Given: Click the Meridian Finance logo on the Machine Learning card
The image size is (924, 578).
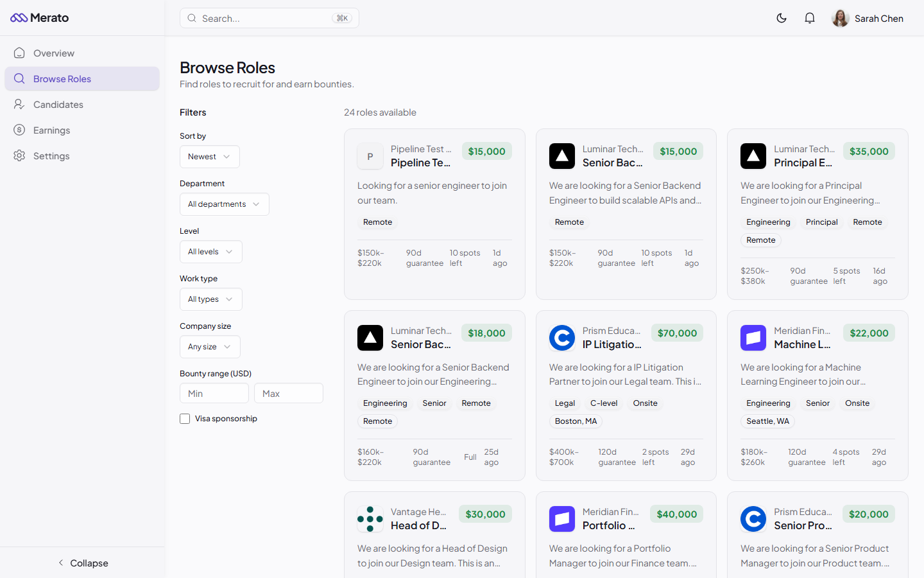Looking at the screenshot, I should [753, 338].
